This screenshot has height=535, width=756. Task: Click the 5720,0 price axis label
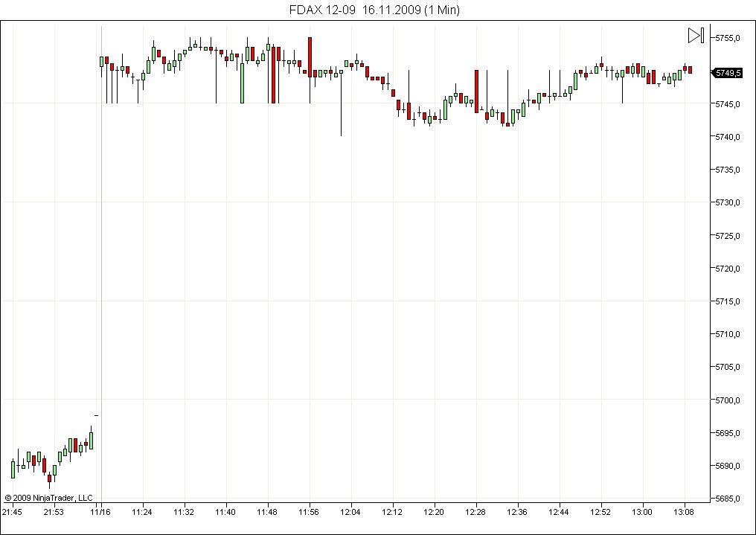click(x=728, y=269)
